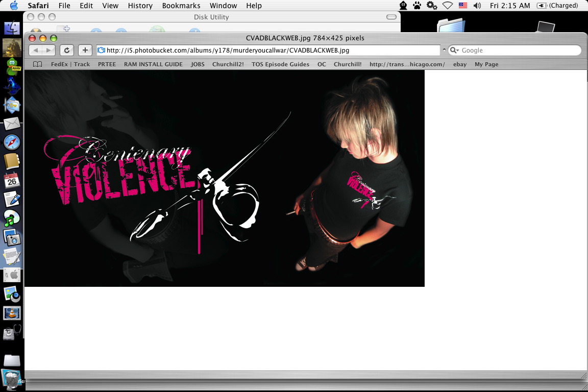Open the Adium green duck Dock icon
This screenshot has height=392, width=588.
pos(13,67)
